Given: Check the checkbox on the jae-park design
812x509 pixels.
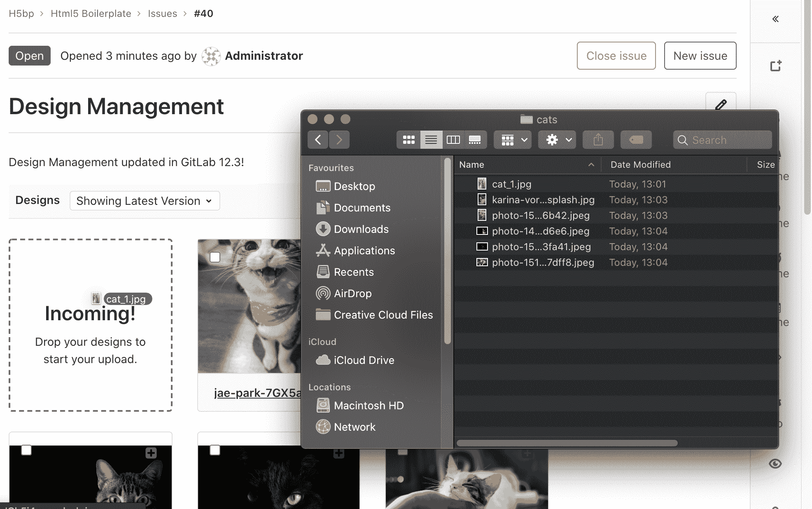Looking at the screenshot, I should coord(215,257).
